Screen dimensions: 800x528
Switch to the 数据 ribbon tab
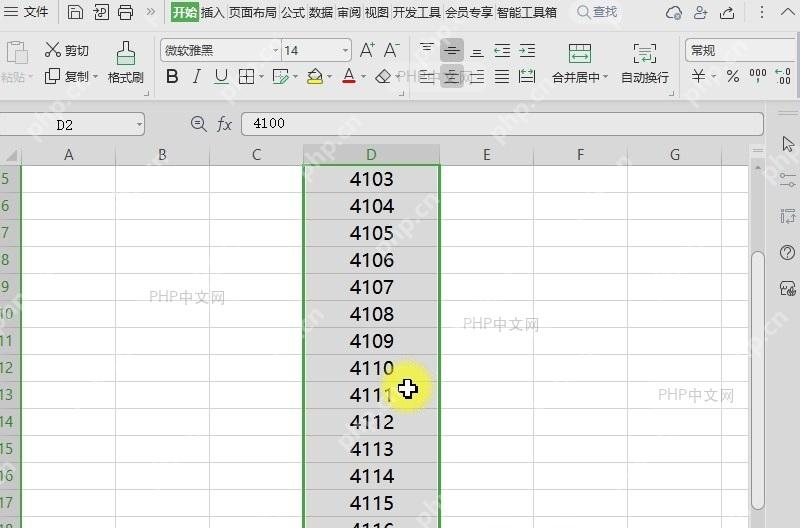321,12
